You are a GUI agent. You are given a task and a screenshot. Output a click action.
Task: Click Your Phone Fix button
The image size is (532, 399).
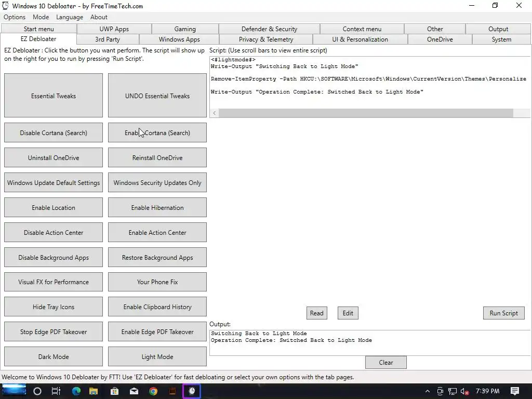157,282
